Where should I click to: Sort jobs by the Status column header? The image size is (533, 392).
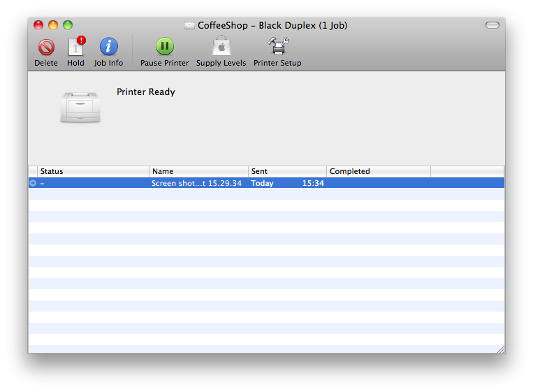[x=94, y=171]
